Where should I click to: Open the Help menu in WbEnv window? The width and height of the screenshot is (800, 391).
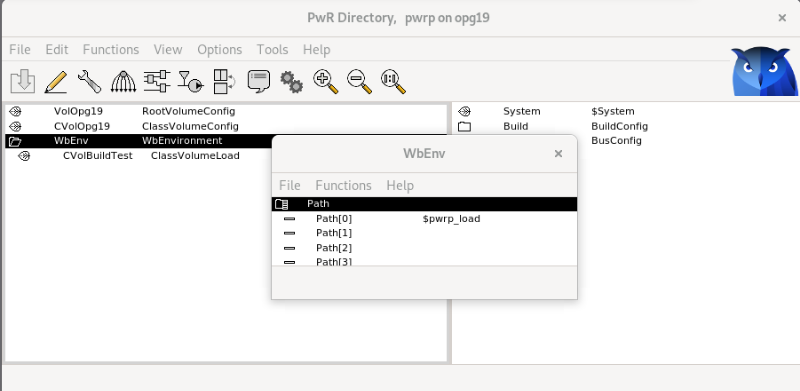pos(400,185)
